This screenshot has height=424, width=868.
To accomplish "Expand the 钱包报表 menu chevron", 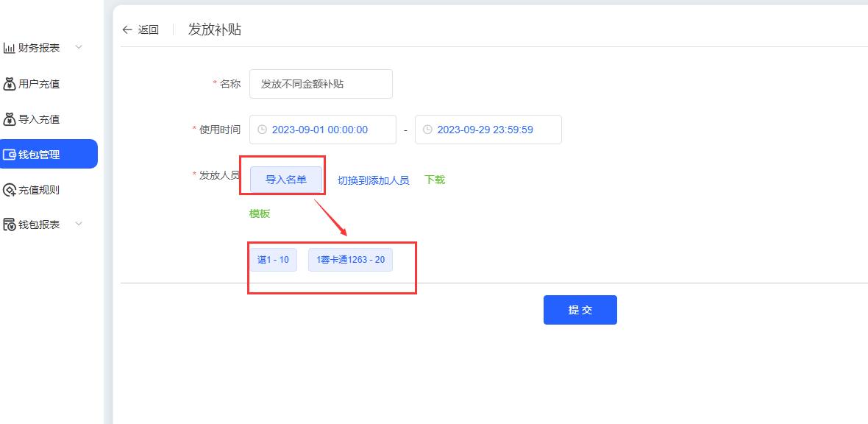I will [79, 224].
